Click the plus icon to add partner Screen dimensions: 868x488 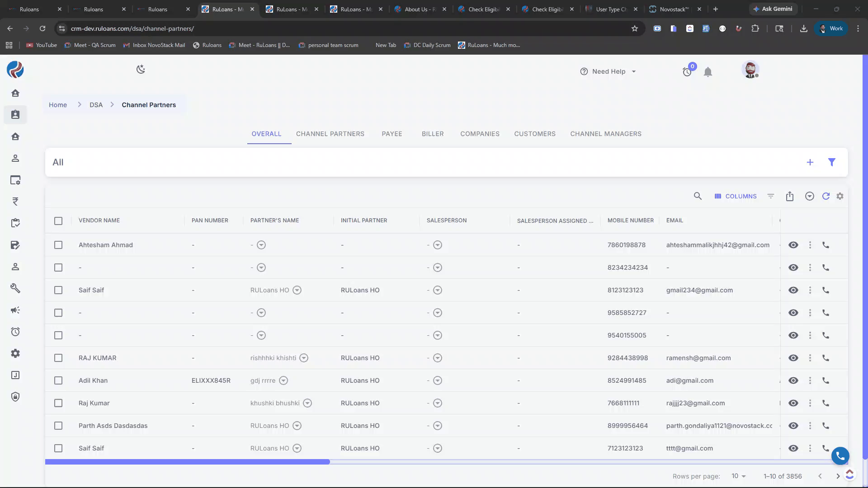(x=810, y=162)
